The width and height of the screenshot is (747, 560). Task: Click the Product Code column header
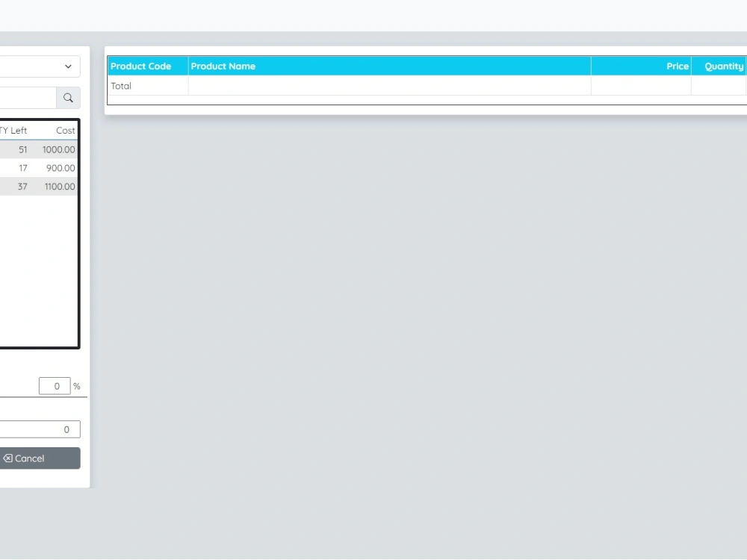[148, 66]
